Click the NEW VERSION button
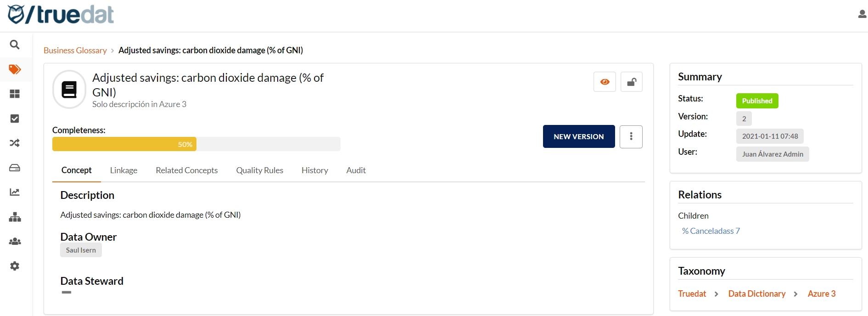 point(578,136)
